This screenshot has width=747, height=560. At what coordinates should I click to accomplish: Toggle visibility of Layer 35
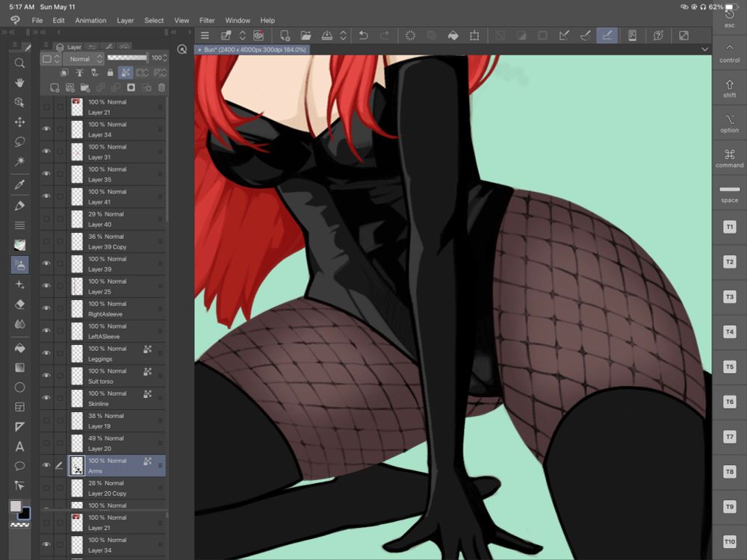pos(46,174)
